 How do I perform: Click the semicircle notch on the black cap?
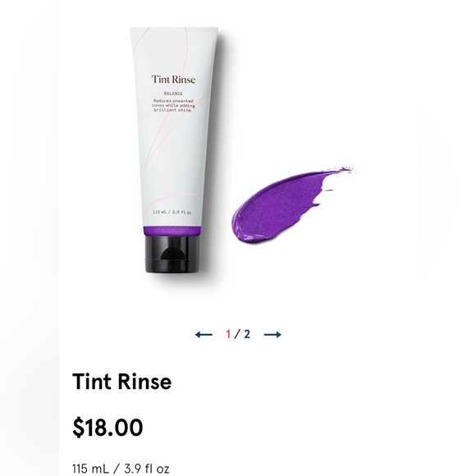click(x=172, y=253)
